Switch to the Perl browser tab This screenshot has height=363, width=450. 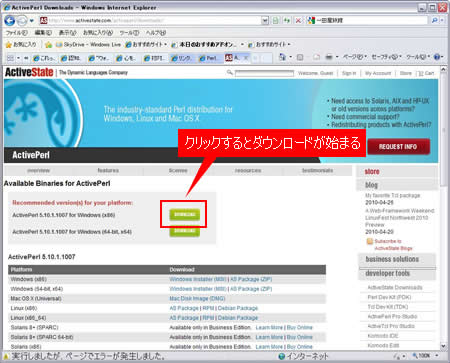pos(210,58)
